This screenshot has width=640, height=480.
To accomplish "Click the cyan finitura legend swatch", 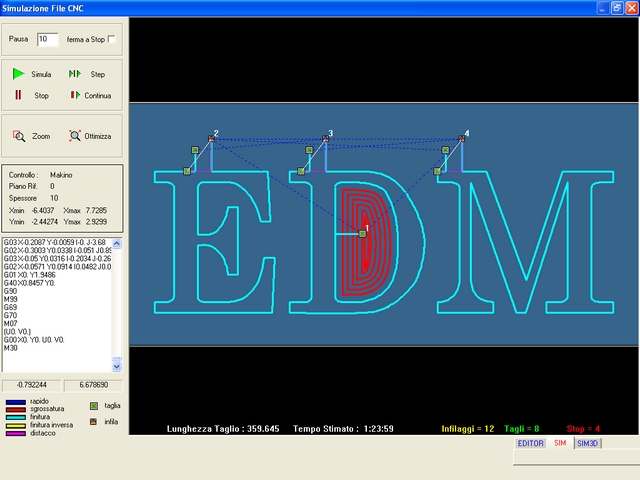I will click(16, 418).
